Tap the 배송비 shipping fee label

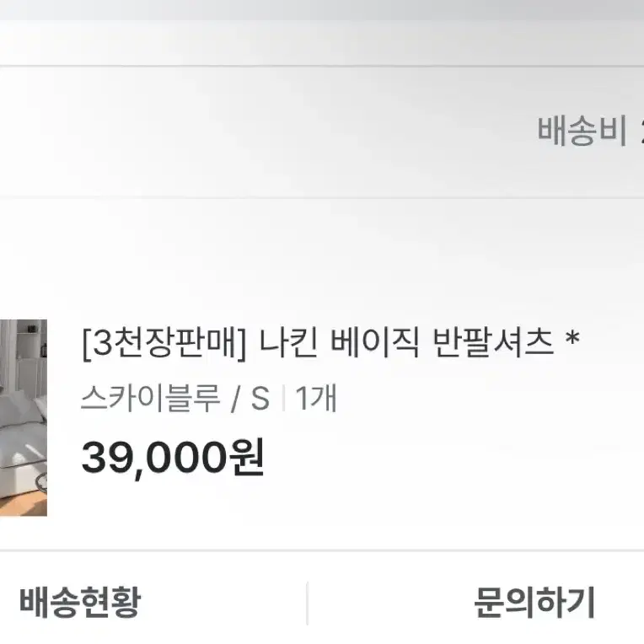(x=582, y=131)
